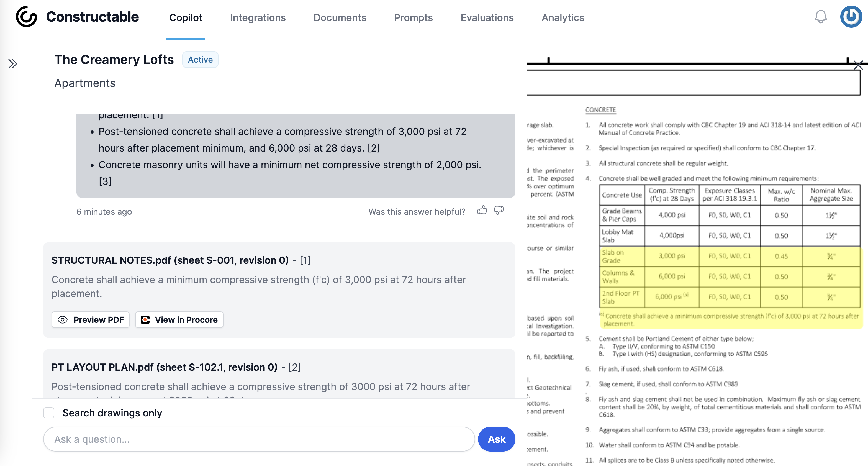868x466 pixels.
Task: Open the Evaluations tab
Action: (x=487, y=17)
